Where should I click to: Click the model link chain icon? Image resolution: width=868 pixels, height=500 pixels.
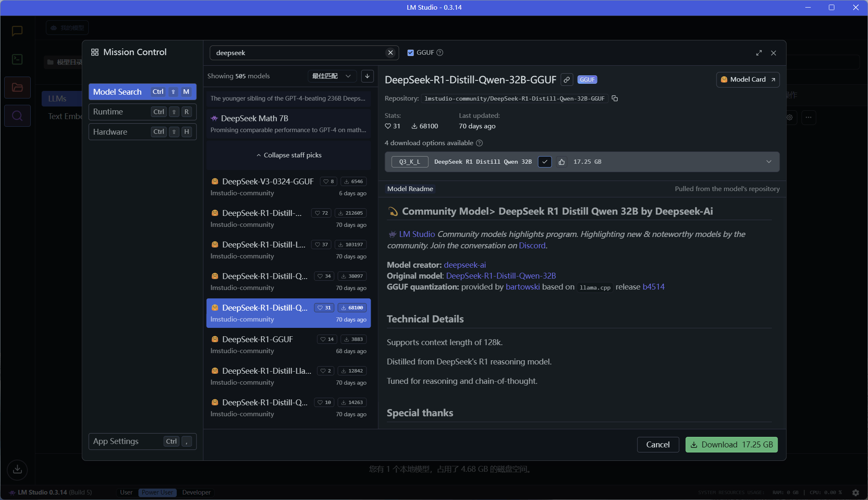(x=567, y=80)
